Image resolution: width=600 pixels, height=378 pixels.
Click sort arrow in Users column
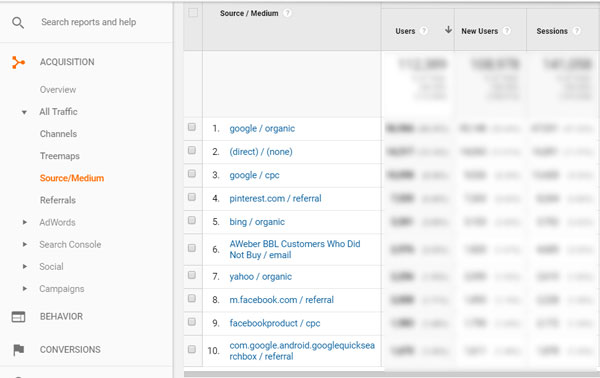pos(448,30)
